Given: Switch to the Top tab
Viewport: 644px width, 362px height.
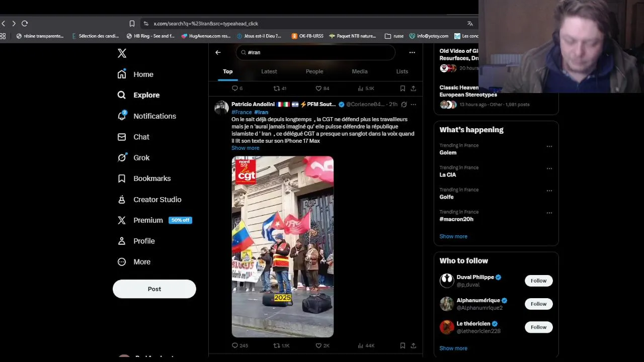Looking at the screenshot, I should point(228,71).
